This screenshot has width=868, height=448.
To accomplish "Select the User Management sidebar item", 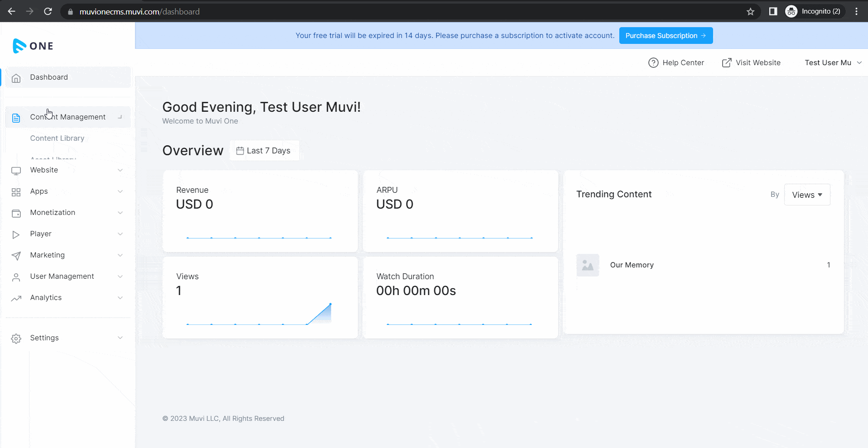I will pos(68,276).
